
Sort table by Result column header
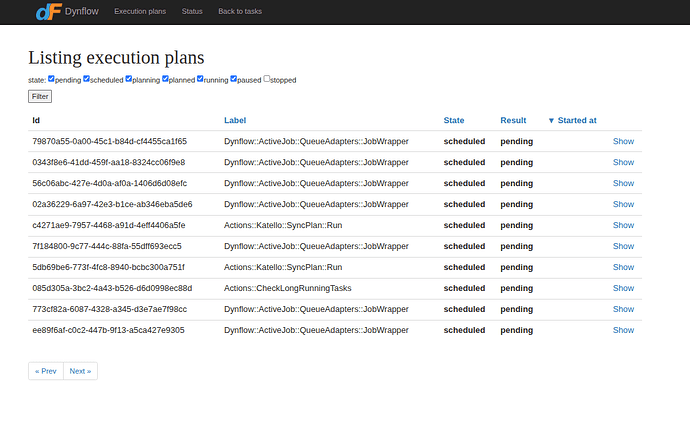[513, 120]
